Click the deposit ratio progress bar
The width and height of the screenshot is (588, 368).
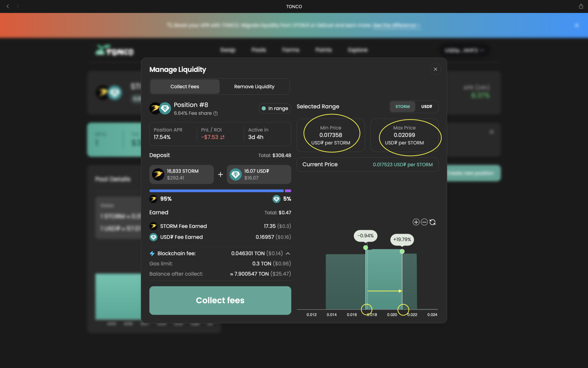pos(220,191)
